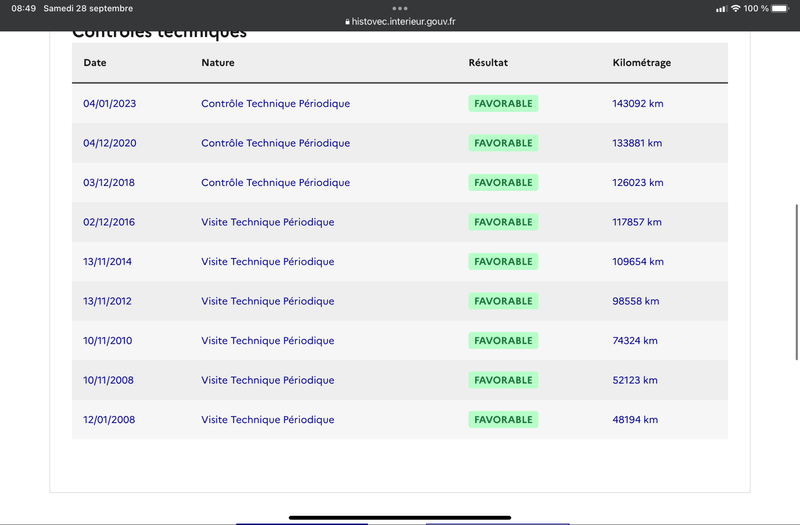
Task: Click FAVORABLE badge in 02/12/2016 row
Action: pyautogui.click(x=503, y=222)
